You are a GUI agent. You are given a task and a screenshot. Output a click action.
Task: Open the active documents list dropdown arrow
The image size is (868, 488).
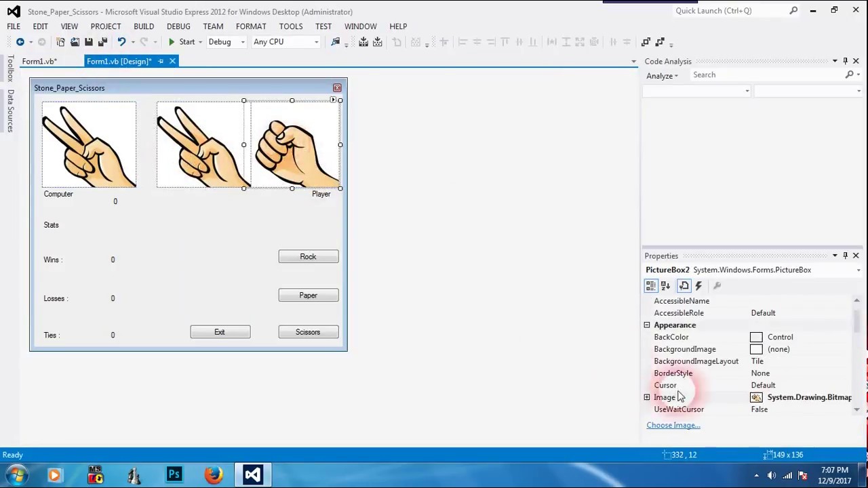click(x=633, y=62)
